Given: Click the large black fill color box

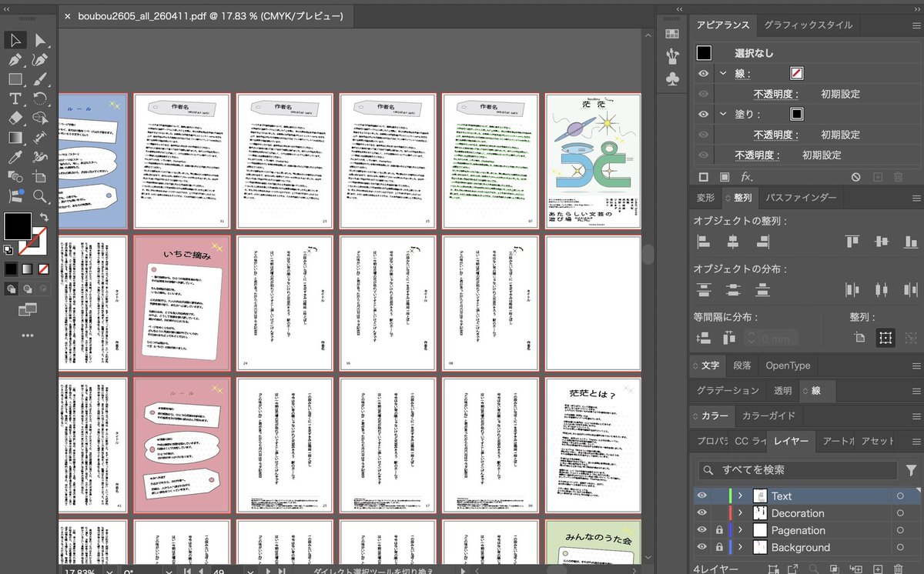Looking at the screenshot, I should (x=18, y=227).
